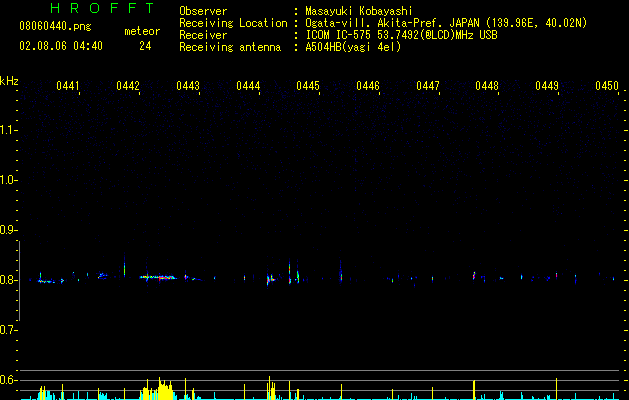Click the meteor label

(x=142, y=31)
